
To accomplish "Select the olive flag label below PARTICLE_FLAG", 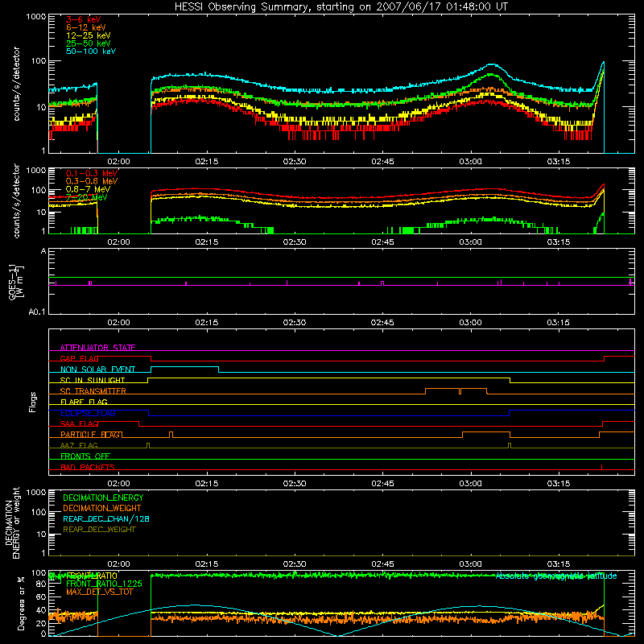I will click(x=79, y=445).
